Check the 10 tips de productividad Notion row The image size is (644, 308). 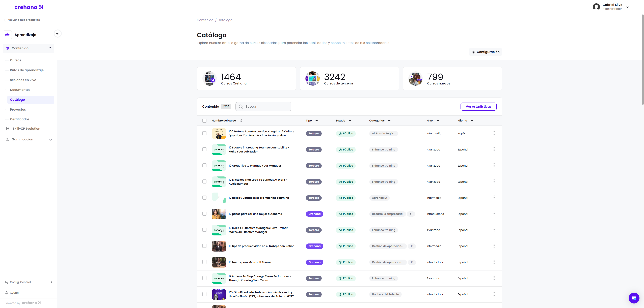click(x=204, y=246)
